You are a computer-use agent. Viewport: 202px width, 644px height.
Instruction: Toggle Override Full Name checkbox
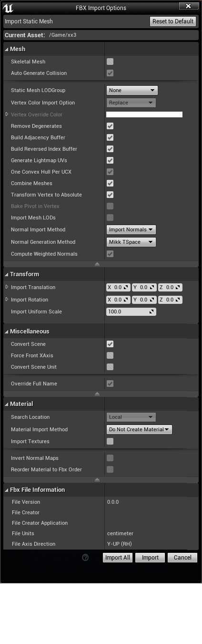[110, 384]
